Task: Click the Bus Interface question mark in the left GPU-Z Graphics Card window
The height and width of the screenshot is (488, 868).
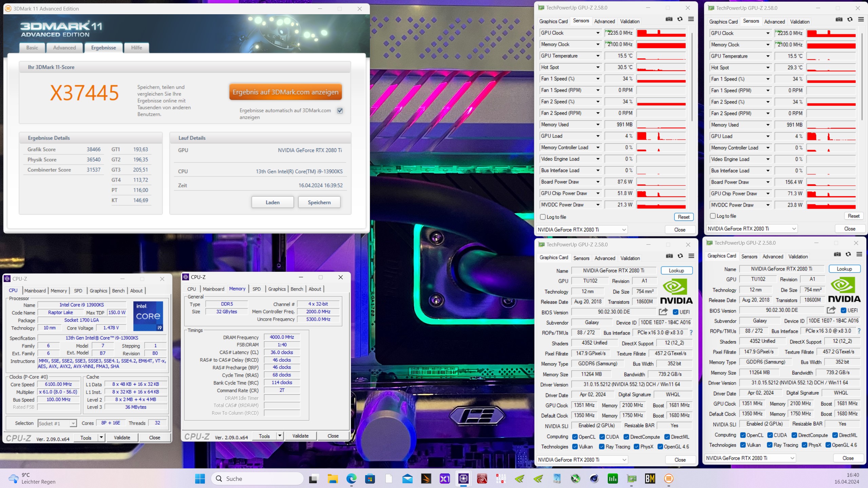Action: tap(691, 333)
